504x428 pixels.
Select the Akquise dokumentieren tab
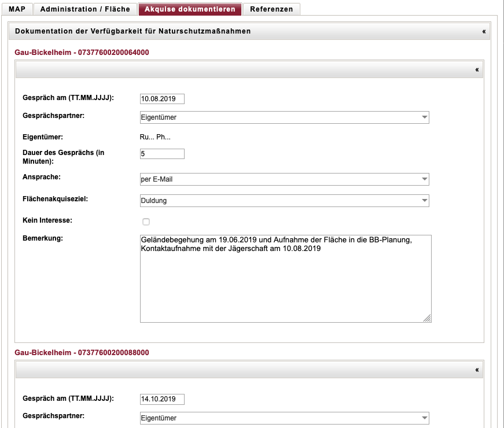point(190,9)
